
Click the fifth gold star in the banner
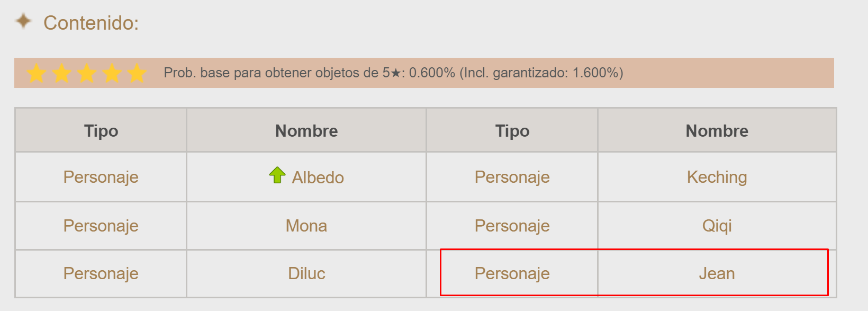coord(137,73)
